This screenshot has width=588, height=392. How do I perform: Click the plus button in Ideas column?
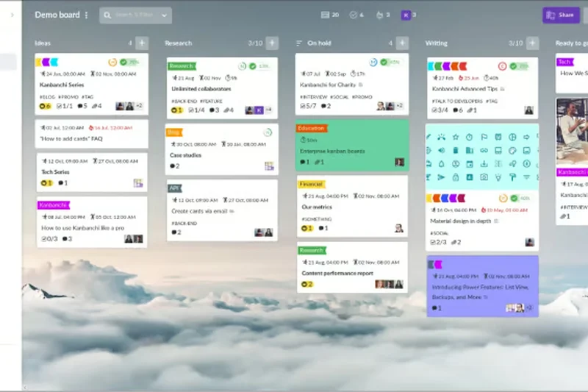pos(142,43)
